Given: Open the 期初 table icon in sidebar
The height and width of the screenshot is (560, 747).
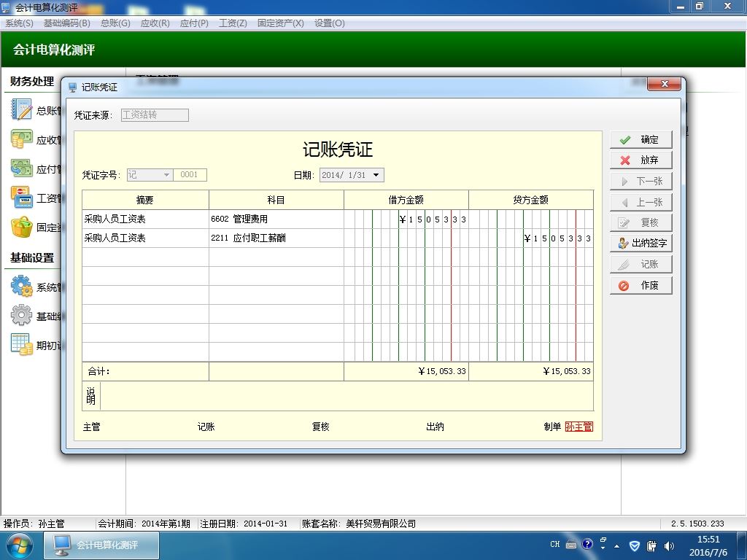Looking at the screenshot, I should tap(22, 344).
